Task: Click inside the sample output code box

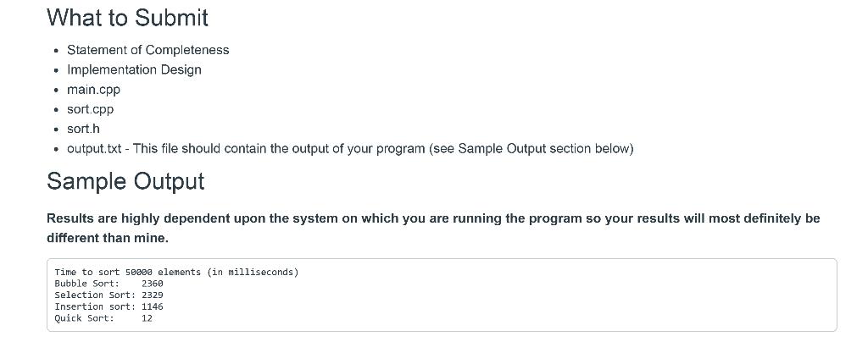Action: [x=442, y=295]
